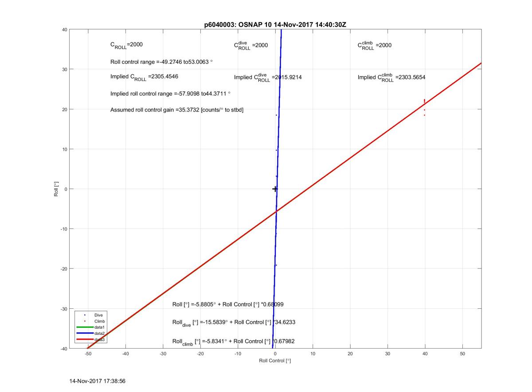The width and height of the screenshot is (532, 392).
Task: Click the x-axis tick label 30
Action: coord(387,354)
